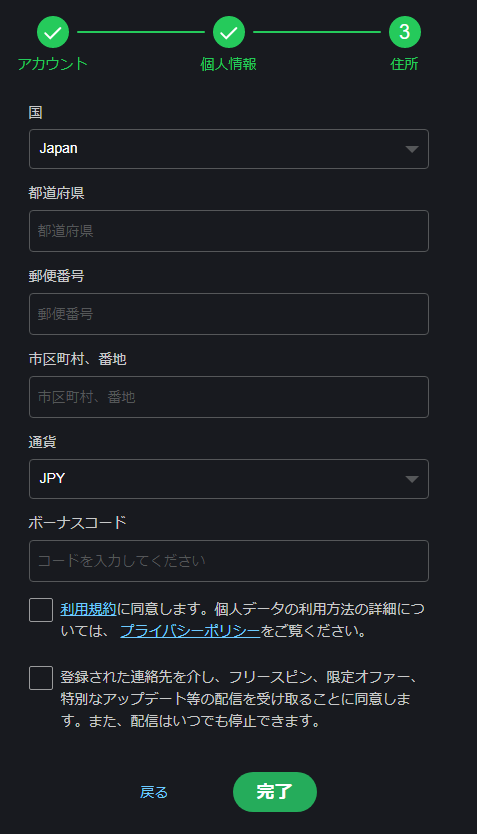Click the step 3 住所 circle icon
Viewport: 477px width, 834px height.
[405, 32]
